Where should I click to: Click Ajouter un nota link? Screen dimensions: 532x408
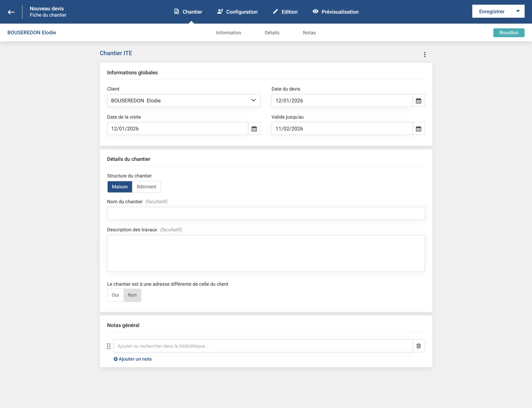point(133,359)
